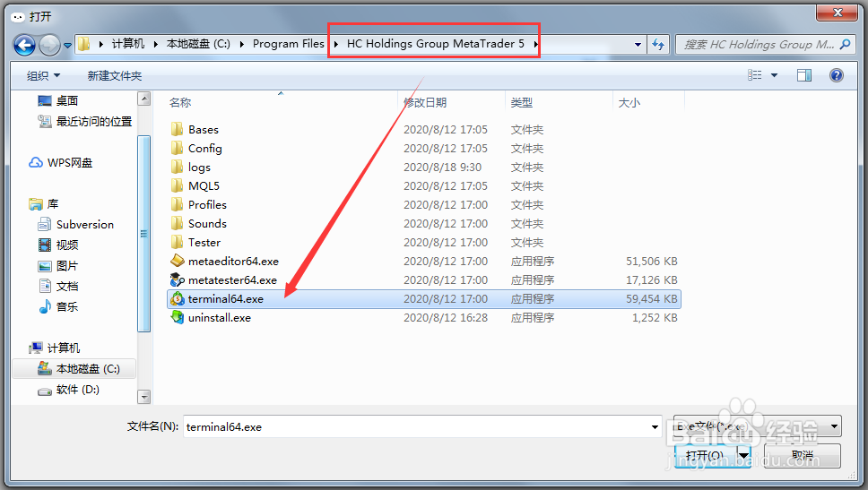Select Subversion library in navigation pane
The height and width of the screenshot is (490, 868).
click(x=76, y=225)
